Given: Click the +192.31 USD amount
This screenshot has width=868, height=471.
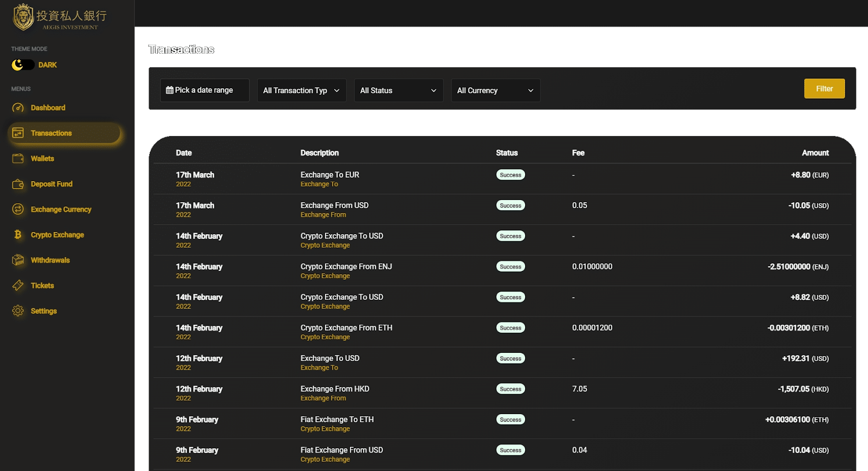Looking at the screenshot, I should coord(806,358).
